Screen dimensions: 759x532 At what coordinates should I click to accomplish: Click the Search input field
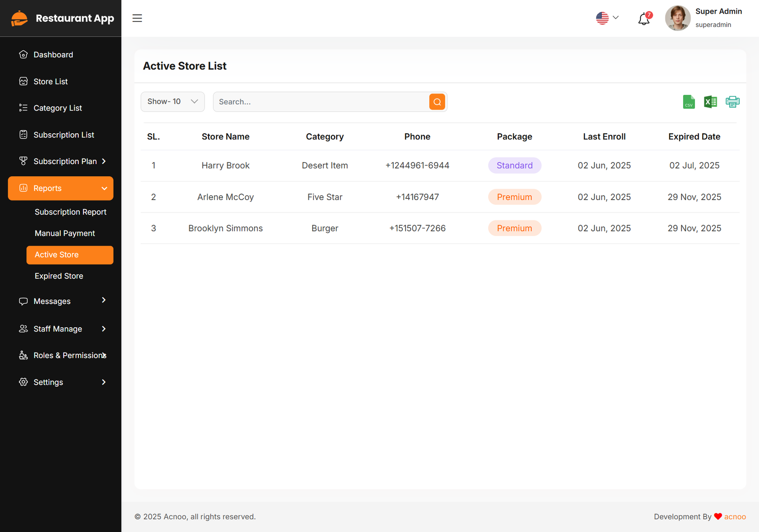[321, 102]
